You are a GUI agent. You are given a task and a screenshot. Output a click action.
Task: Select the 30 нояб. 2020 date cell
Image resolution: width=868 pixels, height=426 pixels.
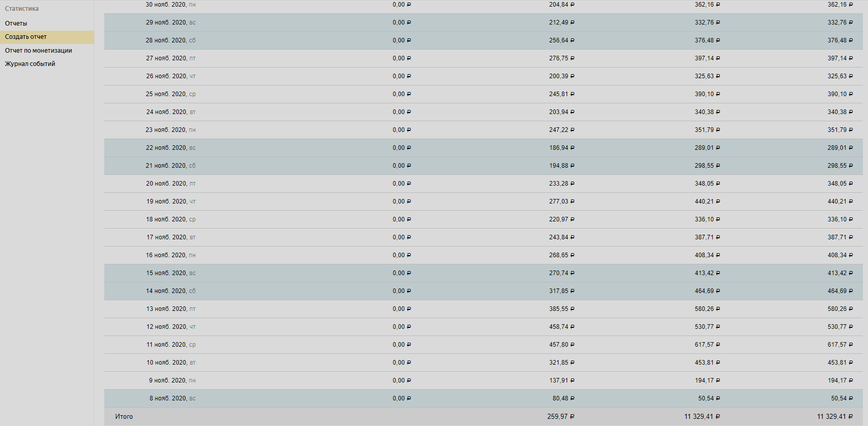(x=171, y=5)
